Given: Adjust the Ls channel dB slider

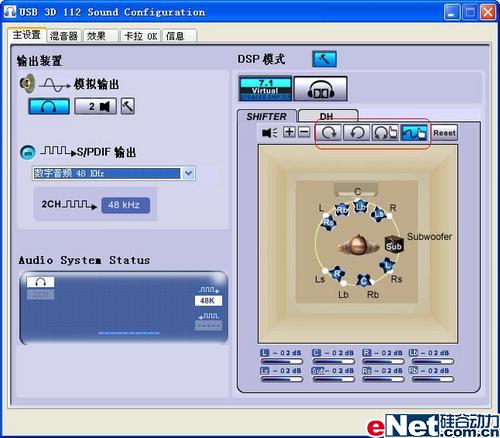Looking at the screenshot, I should point(282,379).
